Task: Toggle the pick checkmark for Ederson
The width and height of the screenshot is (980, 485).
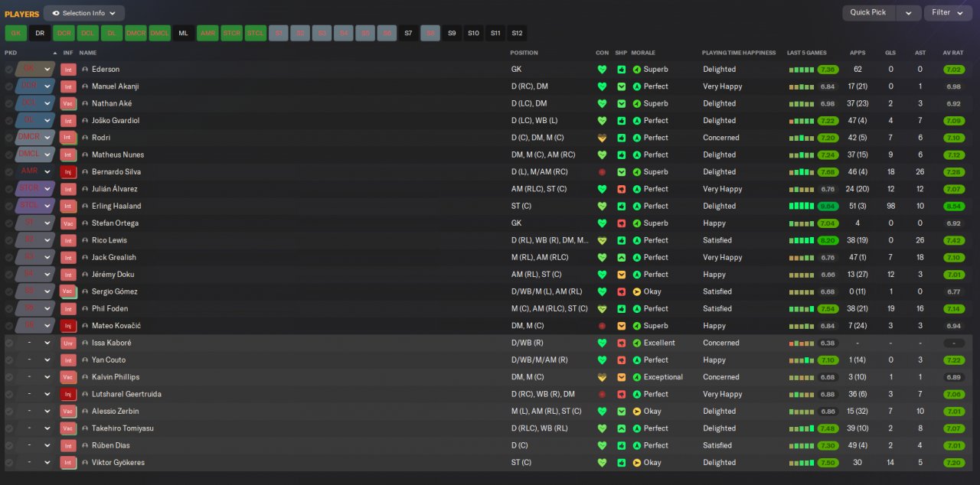Action: 8,69
